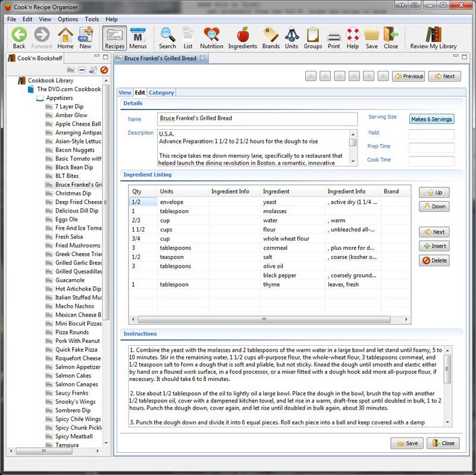Click the Close door icon in the toolbar
This screenshot has height=475, width=476.
pos(391,38)
